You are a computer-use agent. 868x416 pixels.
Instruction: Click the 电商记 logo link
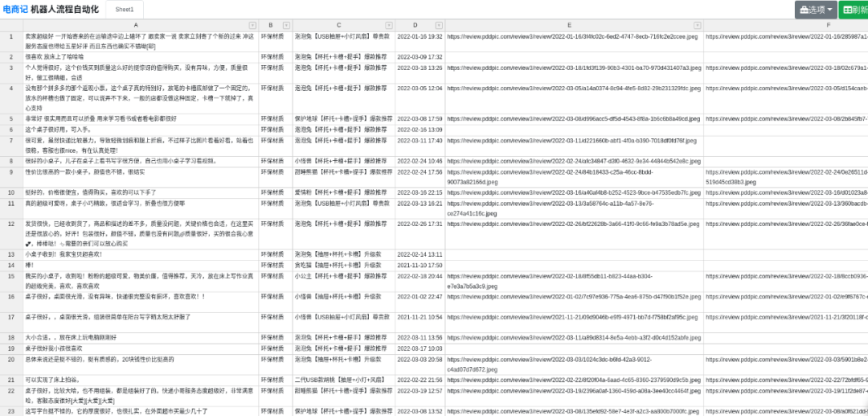14,10
